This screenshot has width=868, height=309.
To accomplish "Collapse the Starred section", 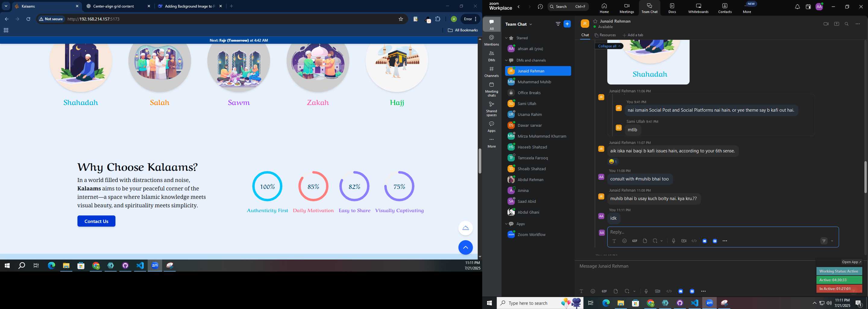I will tap(506, 38).
